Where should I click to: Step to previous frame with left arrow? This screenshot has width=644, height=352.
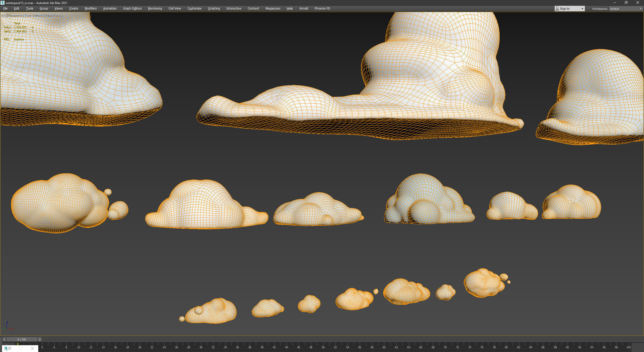4,339
